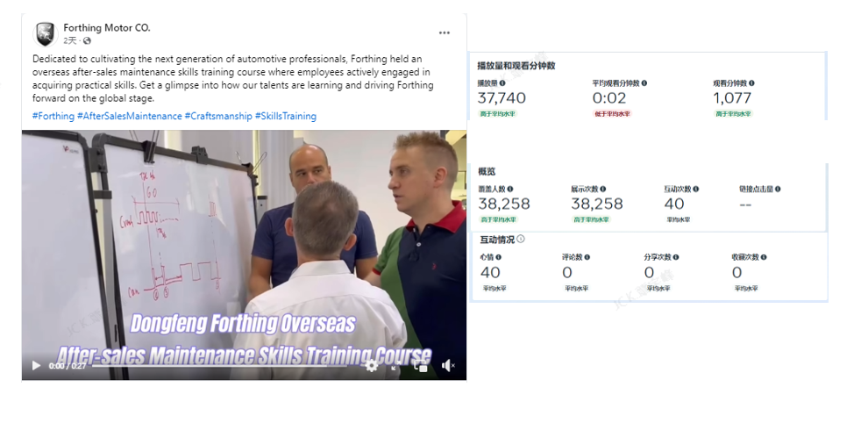This screenshot has width=868, height=423.
Task: Open the #Forthing hashtag link
Action: point(53,116)
